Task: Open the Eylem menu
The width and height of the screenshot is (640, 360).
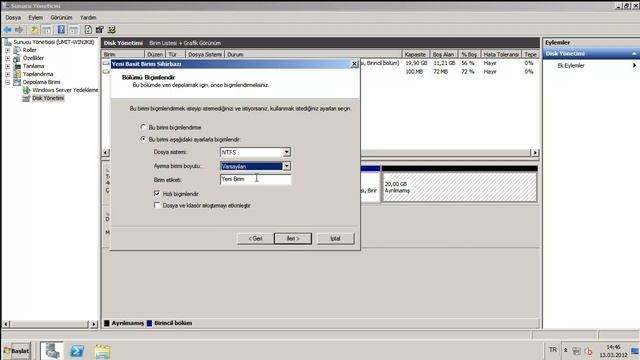Action: click(x=36, y=18)
